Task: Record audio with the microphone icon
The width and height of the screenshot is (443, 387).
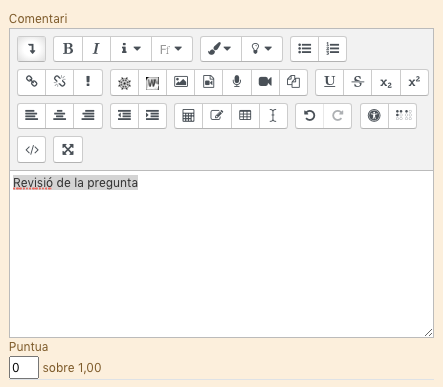Action: pyautogui.click(x=237, y=82)
